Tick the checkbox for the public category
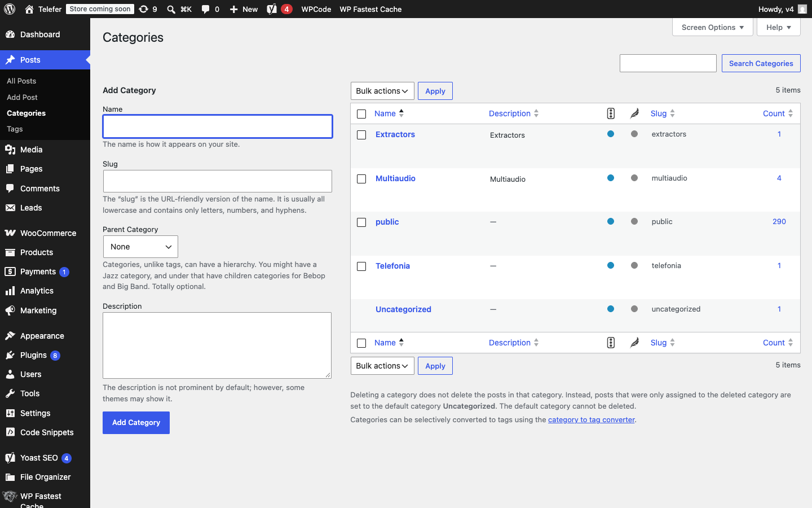The width and height of the screenshot is (812, 508). coord(361,222)
